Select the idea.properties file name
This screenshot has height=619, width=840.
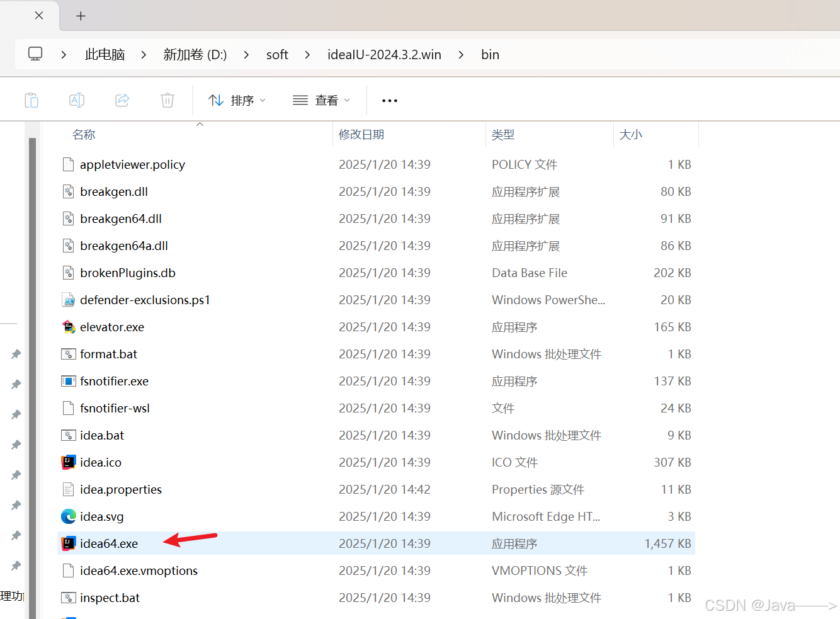121,489
